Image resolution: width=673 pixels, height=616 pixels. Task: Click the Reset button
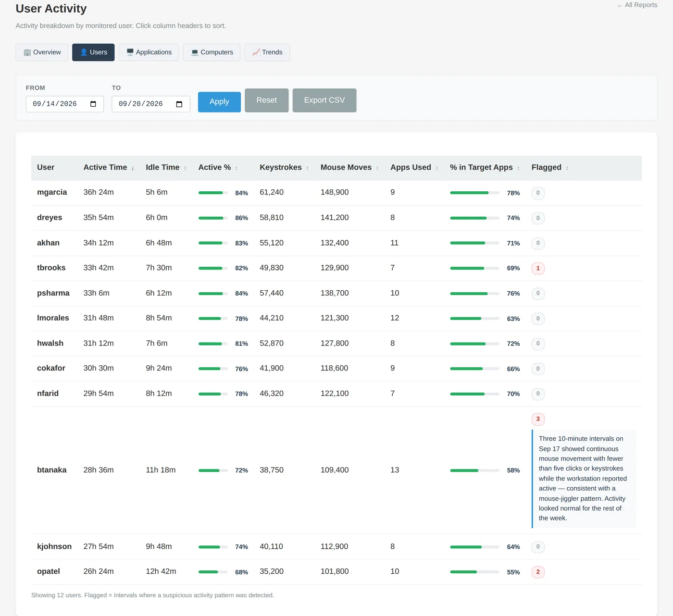pos(267,100)
